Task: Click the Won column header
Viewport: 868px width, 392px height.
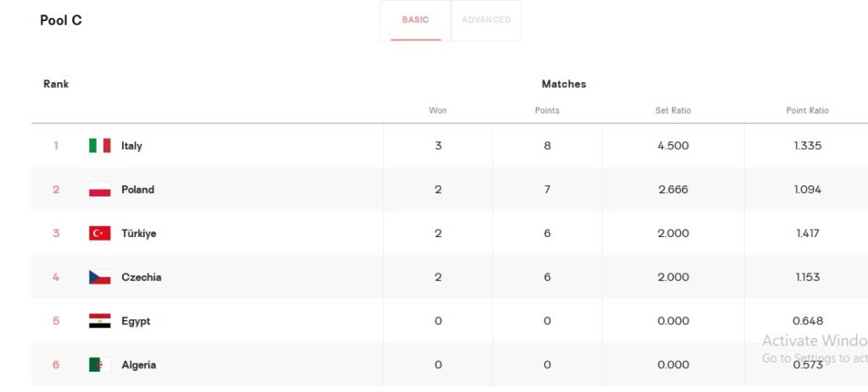Action: [437, 111]
